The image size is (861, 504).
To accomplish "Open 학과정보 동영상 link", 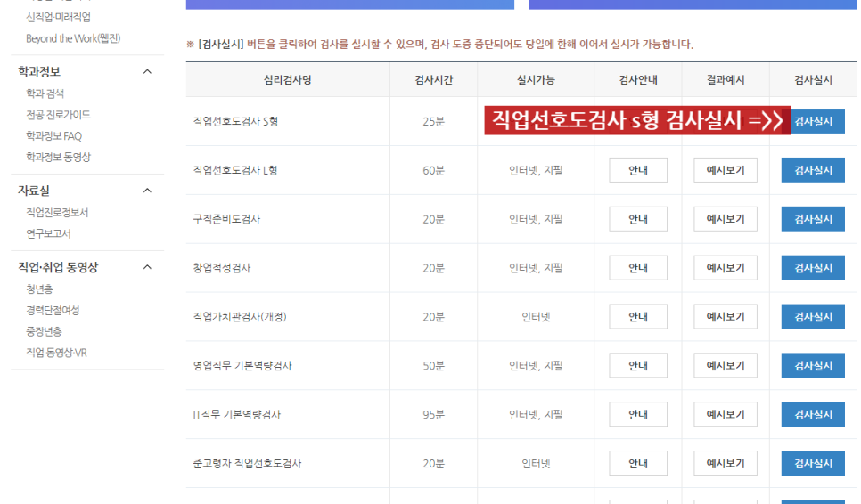I will coord(58,157).
